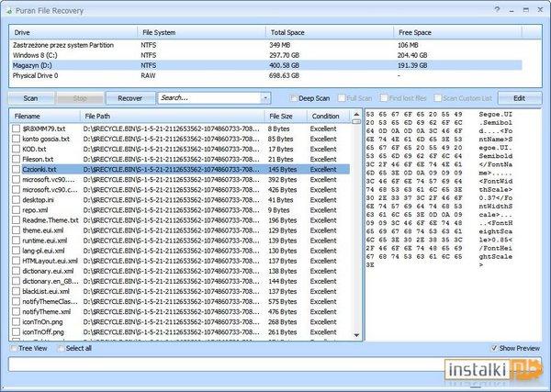Image resolution: width=551 pixels, height=392 pixels.
Task: Select the Fileson.txt file row
Action: (180, 159)
